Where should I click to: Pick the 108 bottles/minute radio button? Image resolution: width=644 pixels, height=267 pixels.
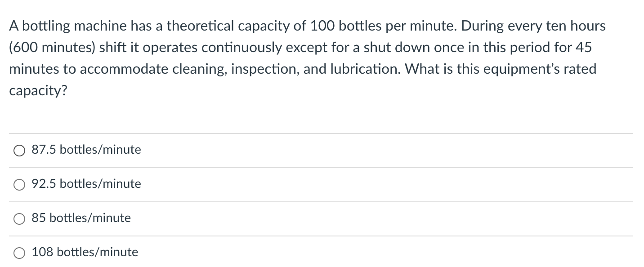click(19, 254)
